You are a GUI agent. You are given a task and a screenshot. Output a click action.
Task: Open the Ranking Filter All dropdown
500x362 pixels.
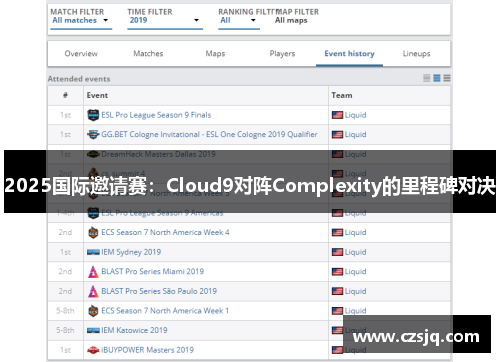(x=239, y=21)
